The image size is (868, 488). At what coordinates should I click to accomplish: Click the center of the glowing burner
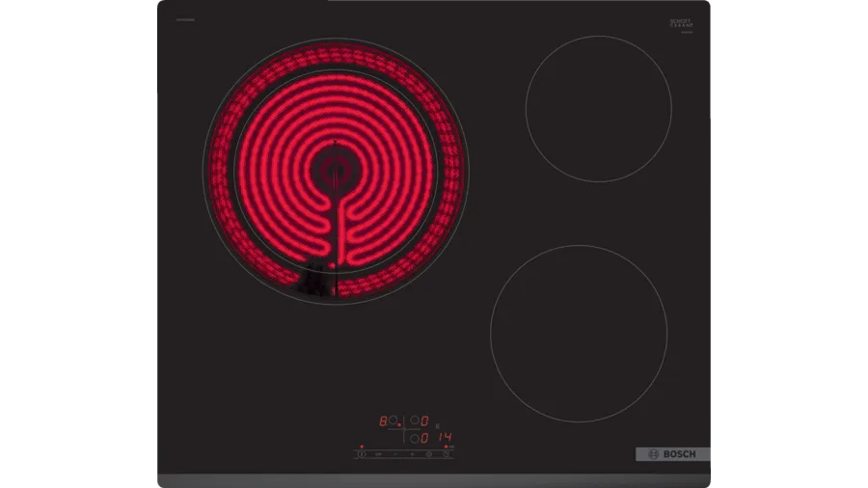[x=335, y=172]
